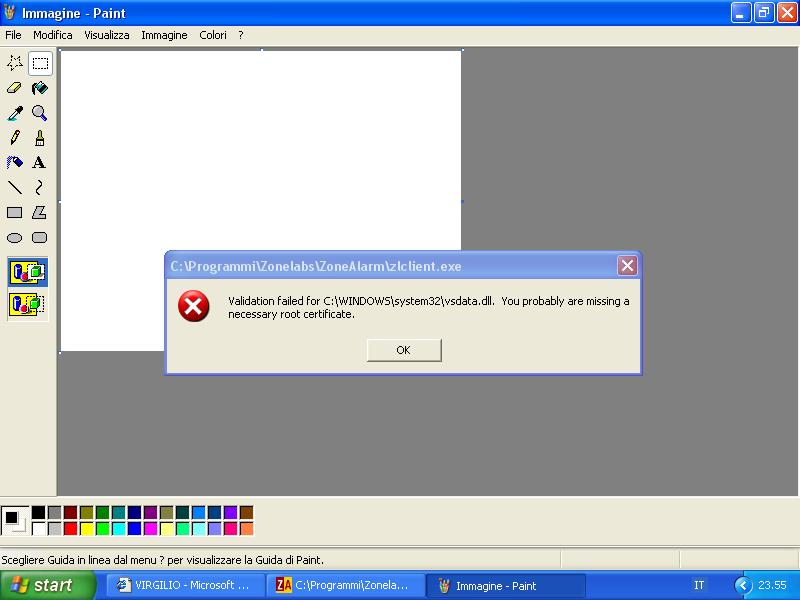Close the zlclient.exe error dialog
The width and height of the screenshot is (800, 600).
coord(627,265)
